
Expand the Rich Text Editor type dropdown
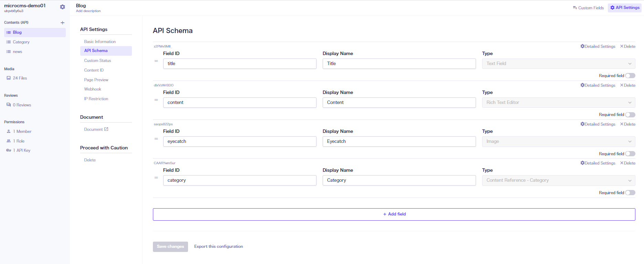tap(558, 103)
